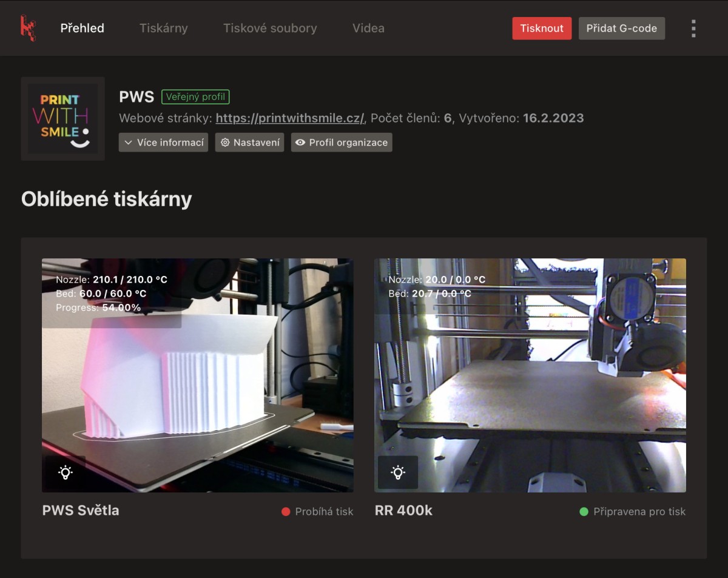Click the red Probíhá tisk status indicator
The width and height of the screenshot is (728, 578).
point(286,511)
